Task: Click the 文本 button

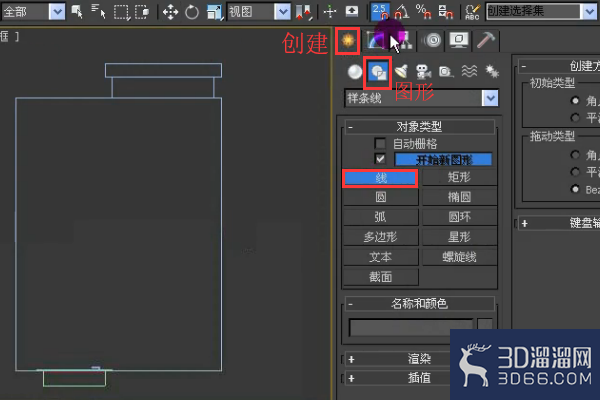Action: pyautogui.click(x=380, y=257)
